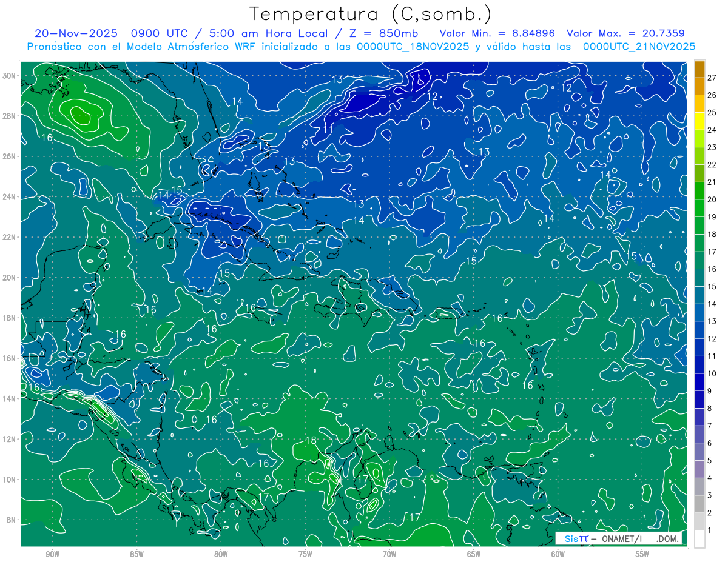Click the '70W' longitude axis label
This screenshot has height=562, width=728.
(x=389, y=554)
